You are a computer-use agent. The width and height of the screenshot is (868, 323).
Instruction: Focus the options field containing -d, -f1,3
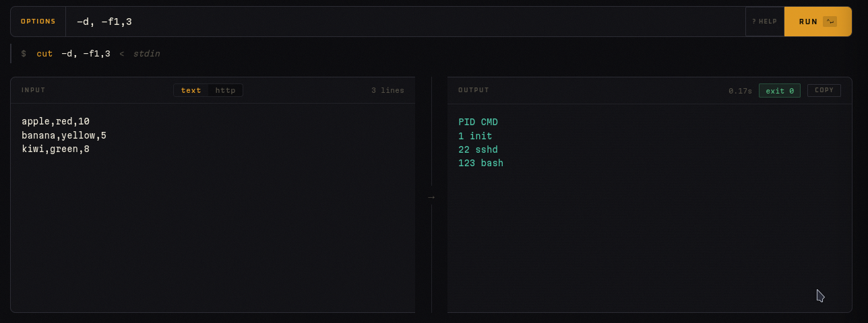point(405,22)
